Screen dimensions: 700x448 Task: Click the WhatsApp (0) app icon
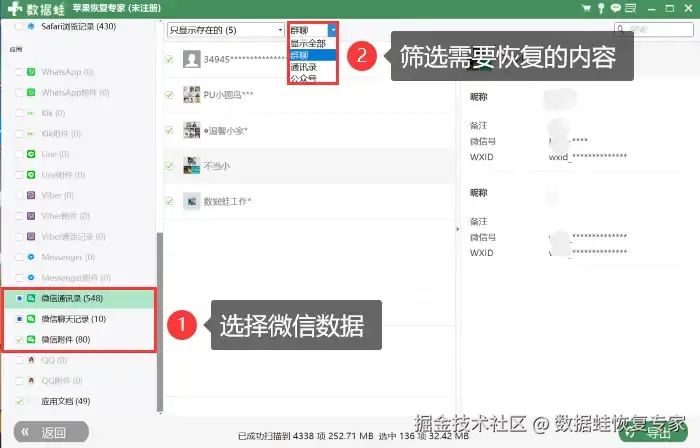click(x=31, y=72)
